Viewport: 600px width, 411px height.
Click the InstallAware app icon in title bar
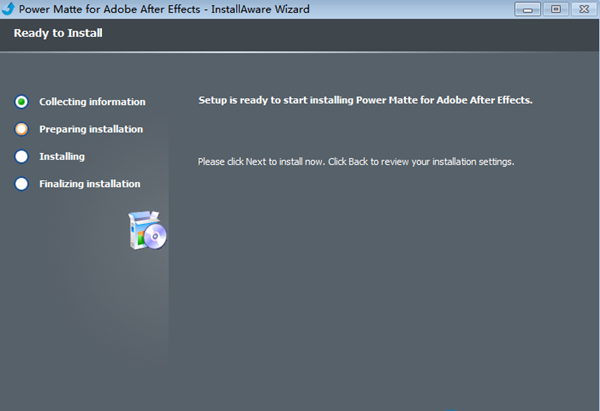click(x=8, y=8)
